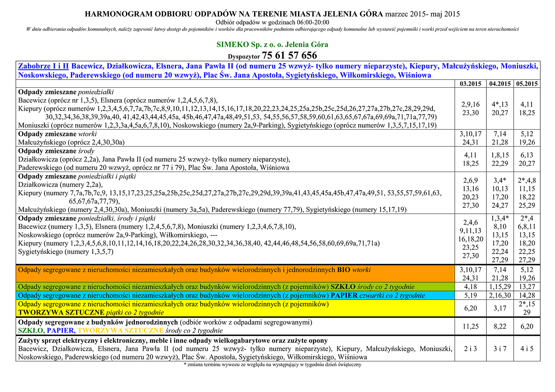Click the footnote about holiday schedule changes

point(272,365)
